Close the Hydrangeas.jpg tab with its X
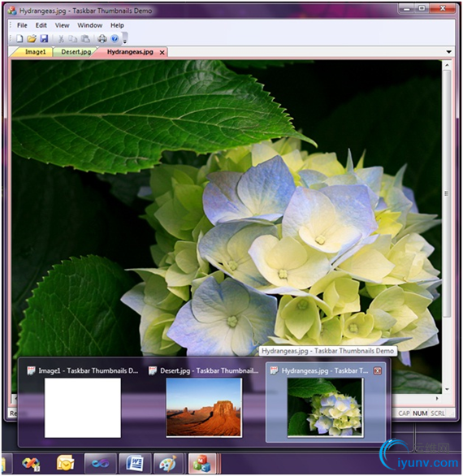This screenshot has width=463, height=476. pos(162,53)
